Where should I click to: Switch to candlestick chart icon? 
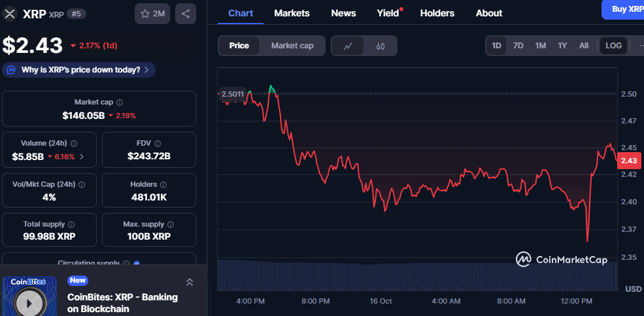381,46
